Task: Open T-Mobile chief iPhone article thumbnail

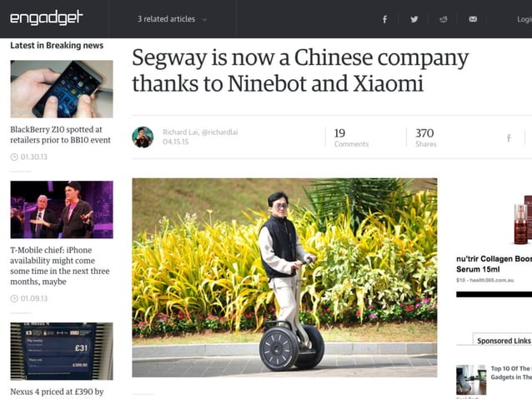Action: (x=62, y=210)
